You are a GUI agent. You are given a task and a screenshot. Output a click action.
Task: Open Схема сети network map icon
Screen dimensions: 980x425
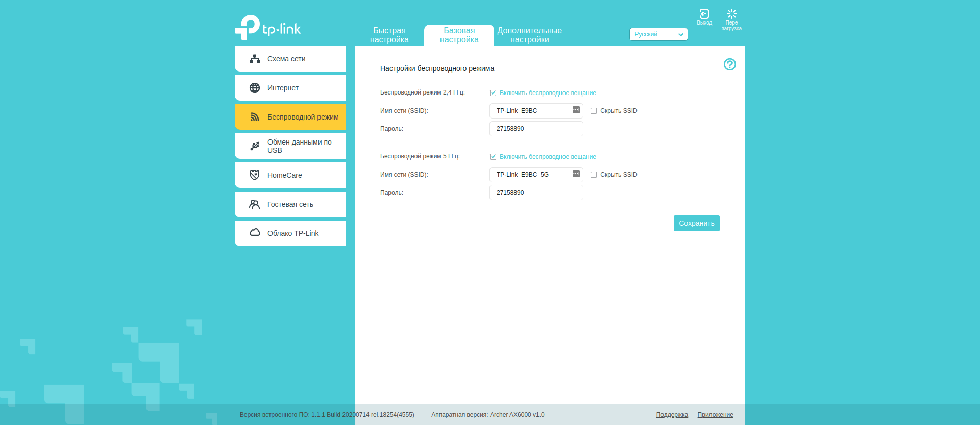[x=255, y=59]
